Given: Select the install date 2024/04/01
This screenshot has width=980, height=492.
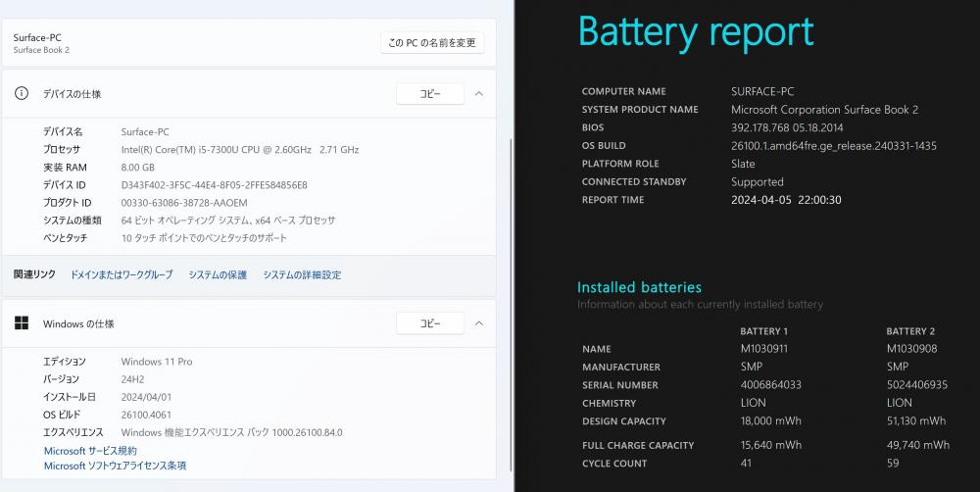Looking at the screenshot, I should 146,397.
